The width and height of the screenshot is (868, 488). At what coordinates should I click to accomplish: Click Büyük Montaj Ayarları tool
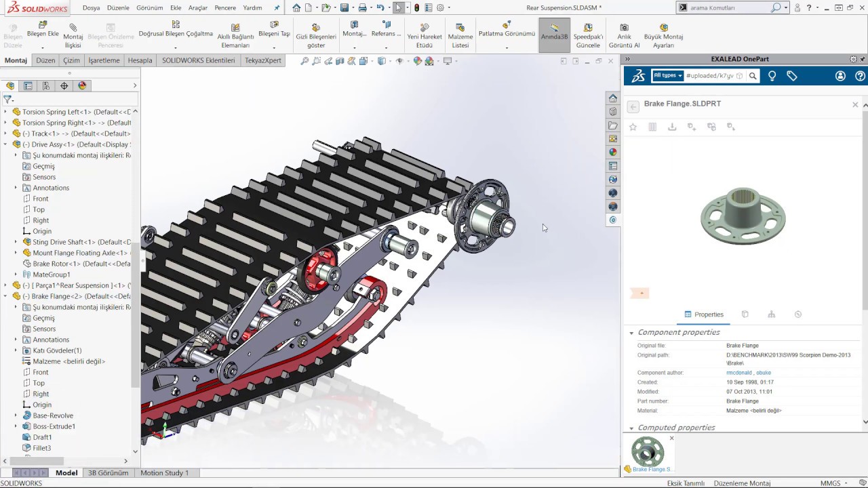coord(663,37)
